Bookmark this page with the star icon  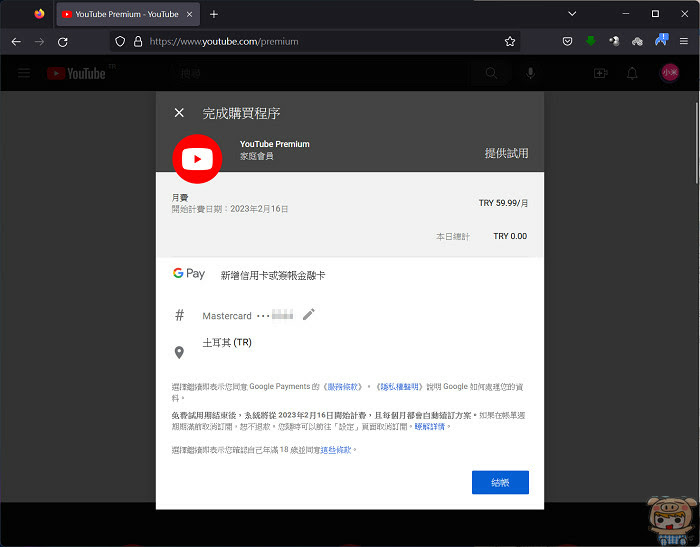[509, 42]
